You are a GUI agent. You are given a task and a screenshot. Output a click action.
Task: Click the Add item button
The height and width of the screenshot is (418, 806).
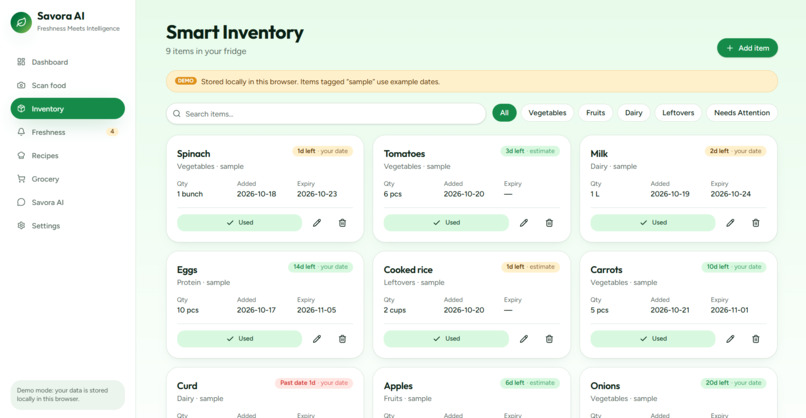click(747, 48)
